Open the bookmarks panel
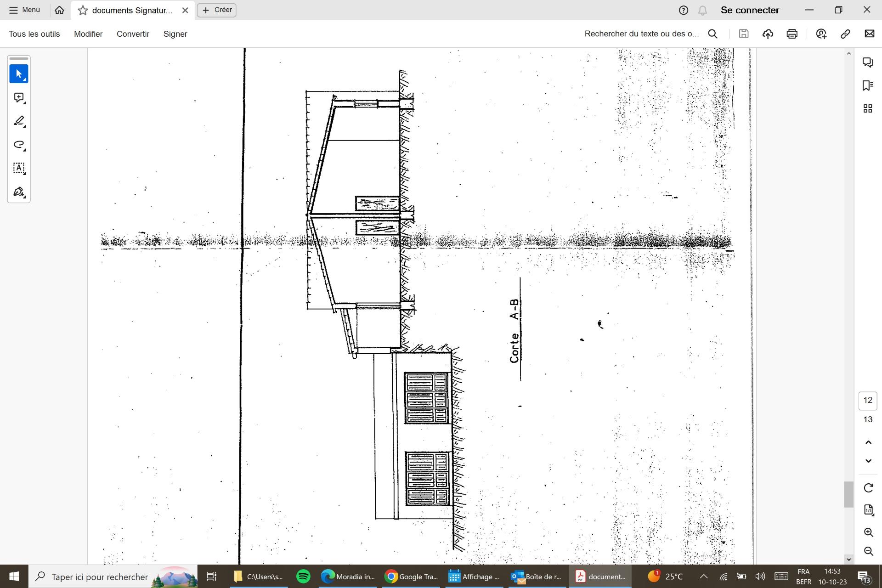The width and height of the screenshot is (882, 588). pos(867,85)
